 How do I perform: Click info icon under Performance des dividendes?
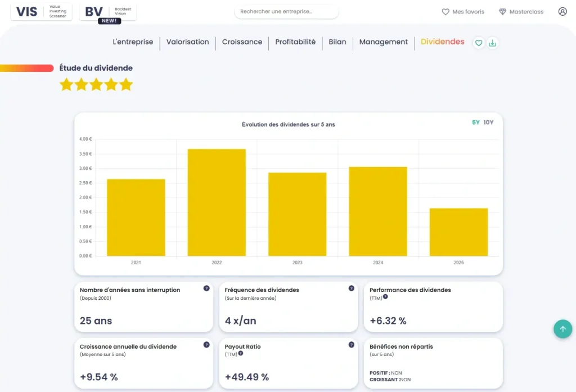coord(385,296)
